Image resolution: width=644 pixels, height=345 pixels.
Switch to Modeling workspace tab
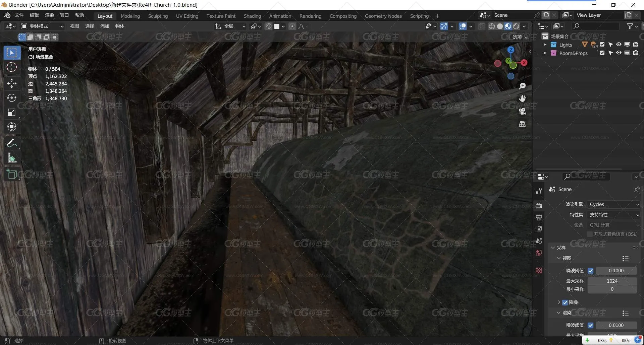tap(130, 16)
